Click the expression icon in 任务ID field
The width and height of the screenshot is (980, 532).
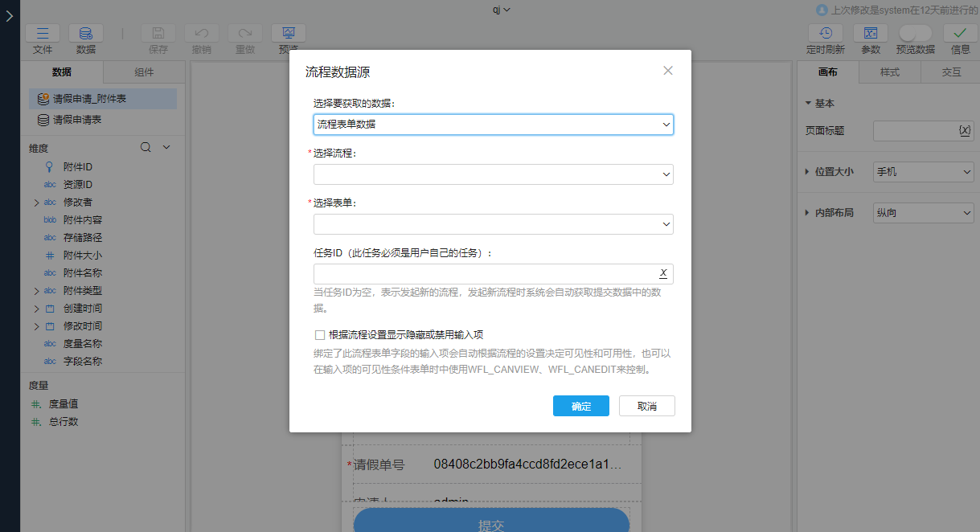(662, 273)
